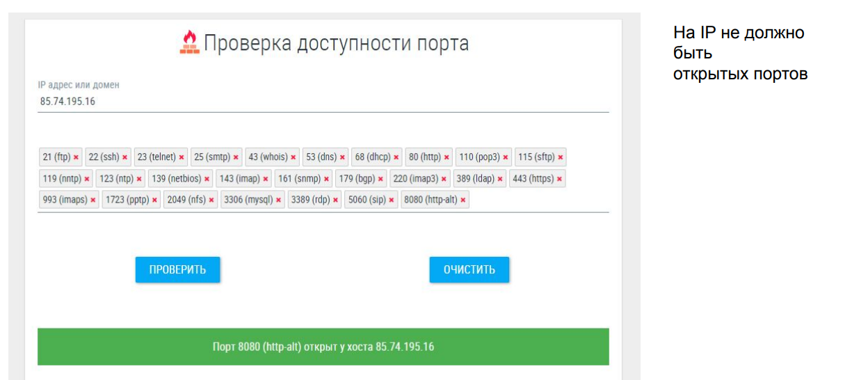Click the ПРОВЕРИТЬ button
Viewport: 868px width, 380px height.
click(x=177, y=269)
